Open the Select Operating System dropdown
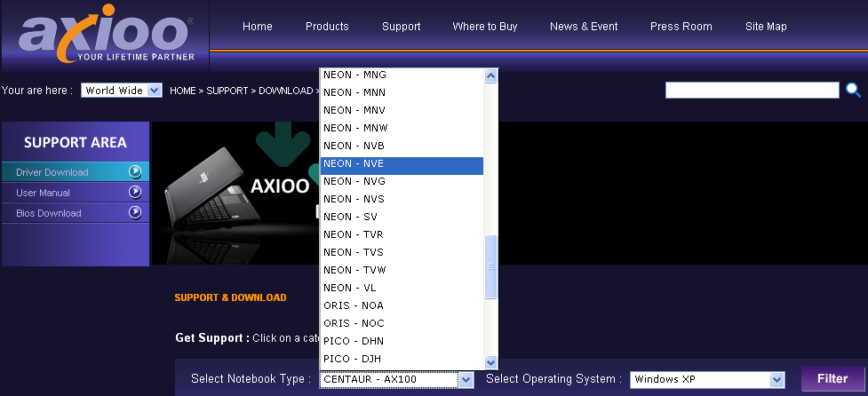868x396 pixels. pos(707,379)
